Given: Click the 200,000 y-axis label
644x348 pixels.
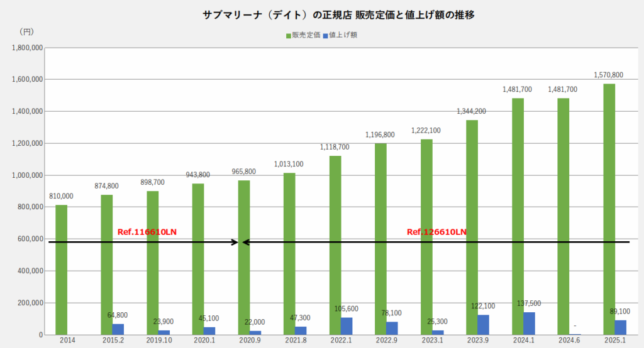Looking at the screenshot, I should [x=30, y=303].
